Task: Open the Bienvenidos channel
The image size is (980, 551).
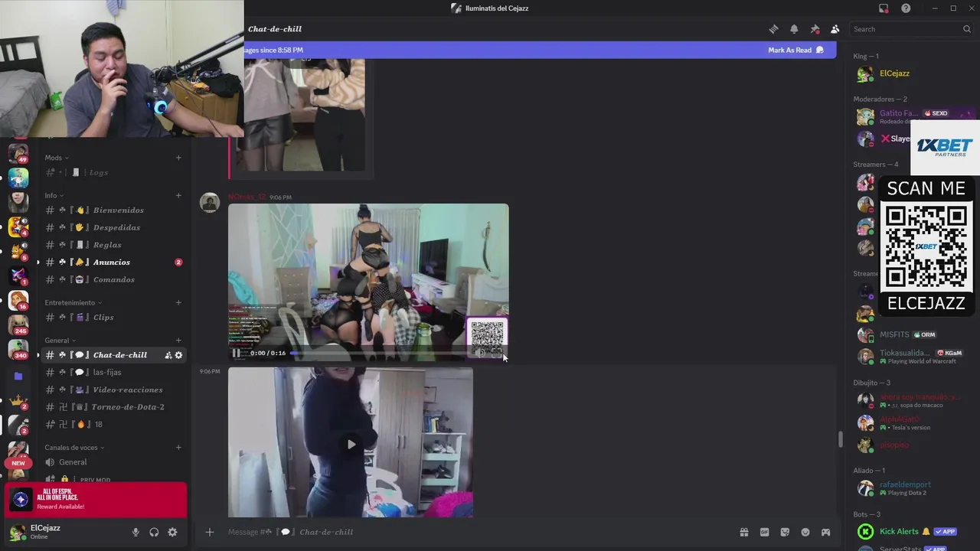Action: tap(113, 210)
